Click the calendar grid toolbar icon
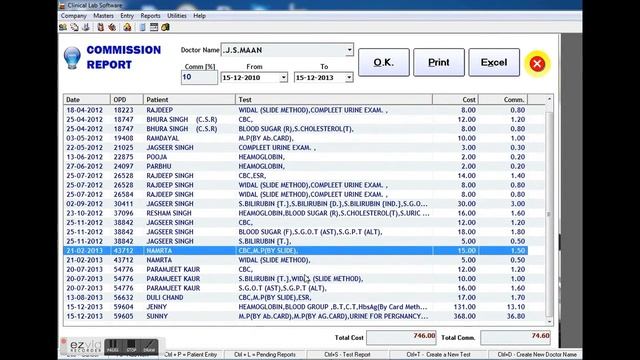640x360 pixels. pyautogui.click(x=154, y=27)
